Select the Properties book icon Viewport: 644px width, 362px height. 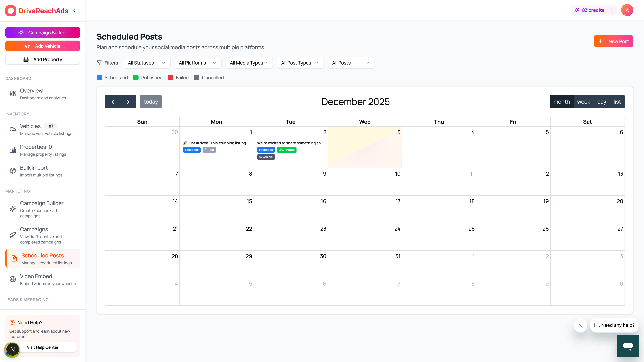[13, 149]
